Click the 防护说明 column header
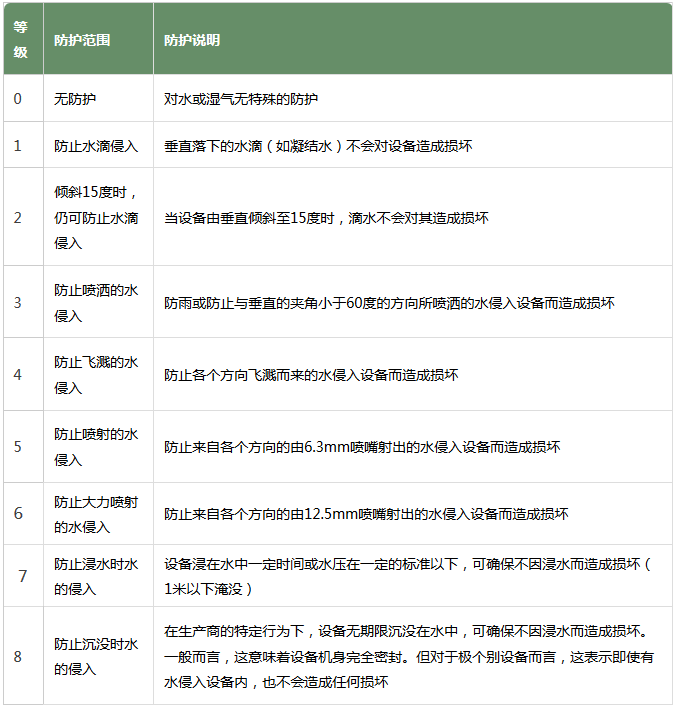This screenshot has height=707, width=674. tap(192, 41)
